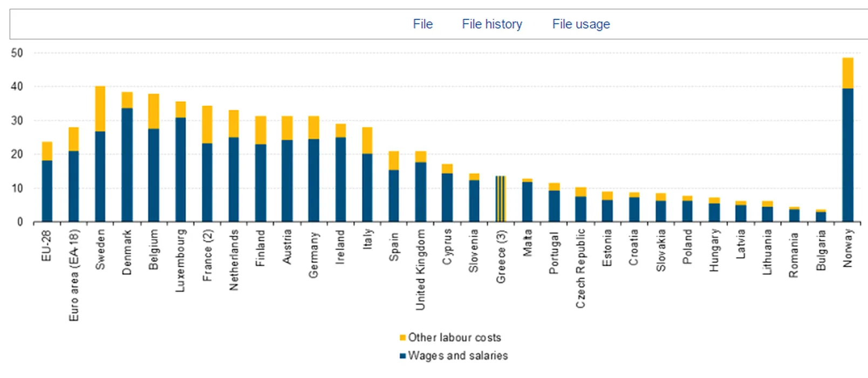Open the File tab link
868x378 pixels.
(x=422, y=24)
